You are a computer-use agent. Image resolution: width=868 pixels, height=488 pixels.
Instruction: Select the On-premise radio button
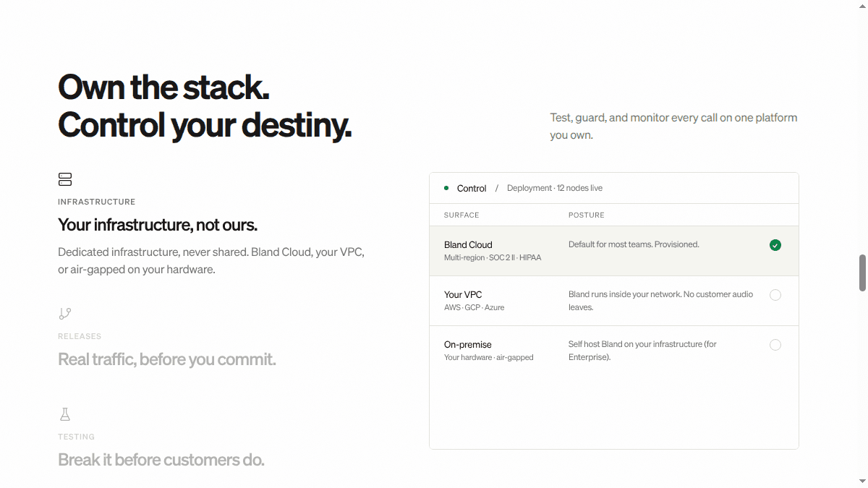(x=775, y=345)
